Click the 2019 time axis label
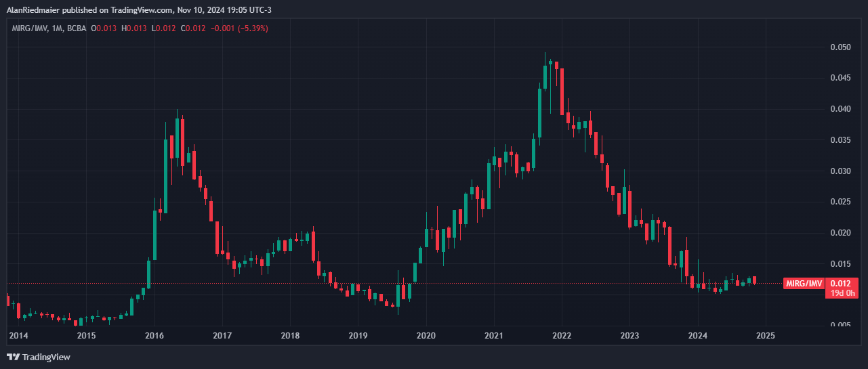 point(358,335)
